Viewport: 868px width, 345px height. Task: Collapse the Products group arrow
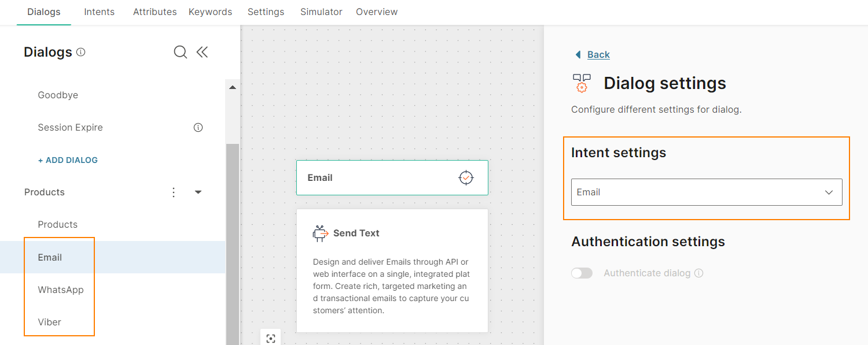tap(198, 192)
